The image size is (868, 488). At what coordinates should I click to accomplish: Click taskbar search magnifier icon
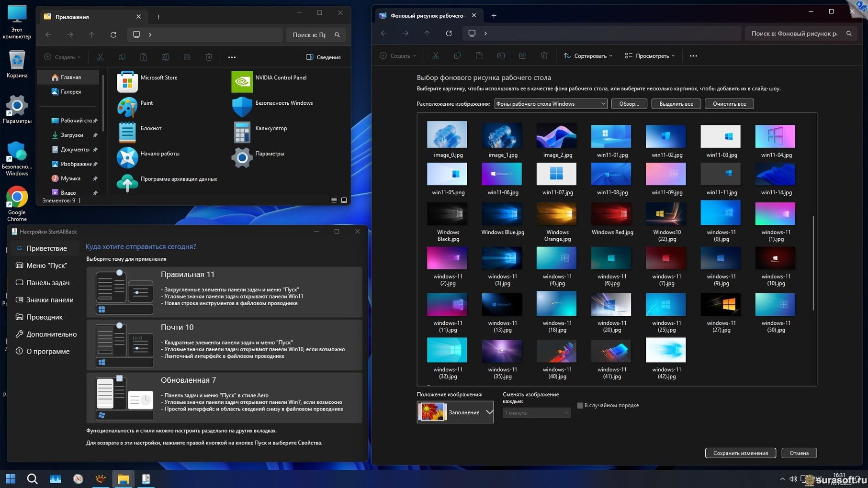click(32, 478)
